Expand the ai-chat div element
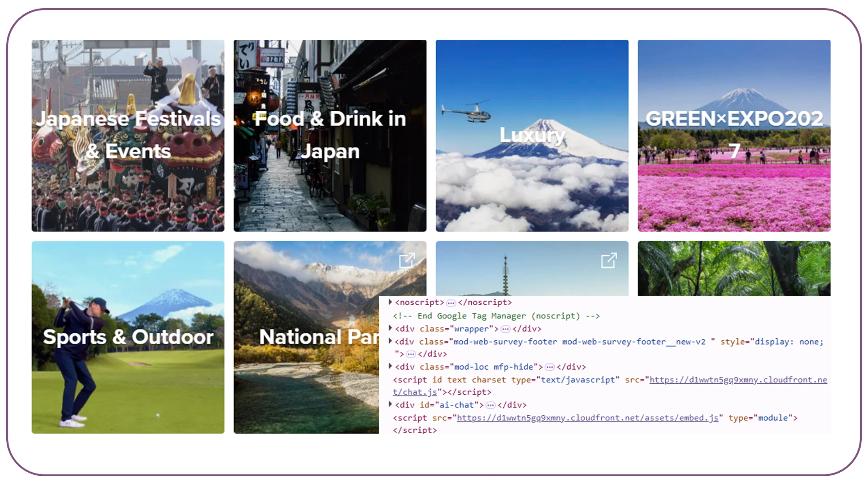Viewport: 868px width, 484px height. click(x=390, y=404)
